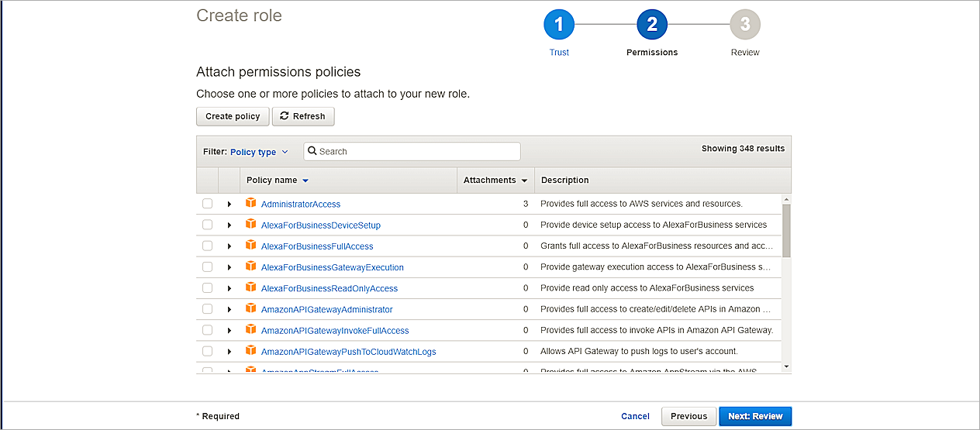Check the AdministratorAccess policy checkbox
Image resolution: width=980 pixels, height=430 pixels.
coord(207,204)
